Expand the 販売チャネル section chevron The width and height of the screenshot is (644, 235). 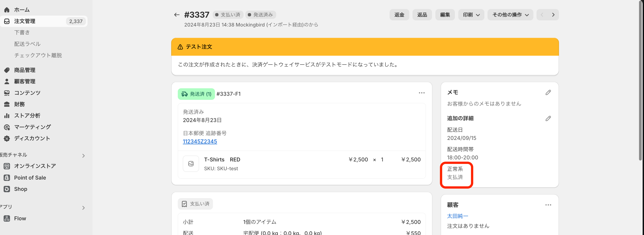pyautogui.click(x=83, y=156)
